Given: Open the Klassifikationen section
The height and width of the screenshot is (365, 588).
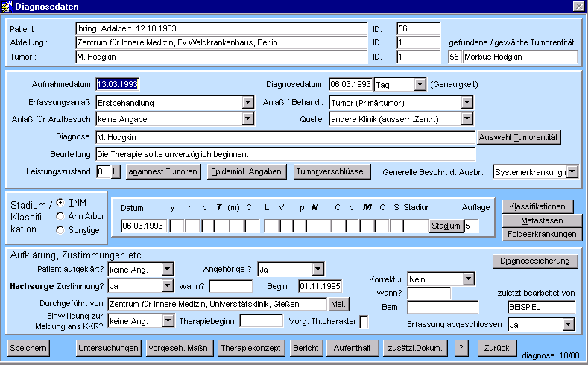Looking at the screenshot, I should 542,206.
